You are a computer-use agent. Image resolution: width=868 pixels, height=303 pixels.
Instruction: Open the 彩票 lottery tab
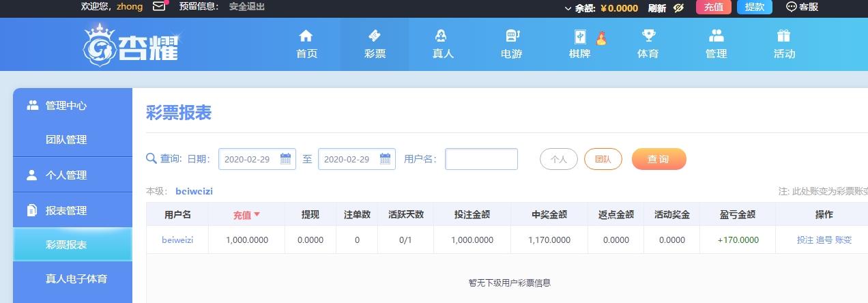375,44
